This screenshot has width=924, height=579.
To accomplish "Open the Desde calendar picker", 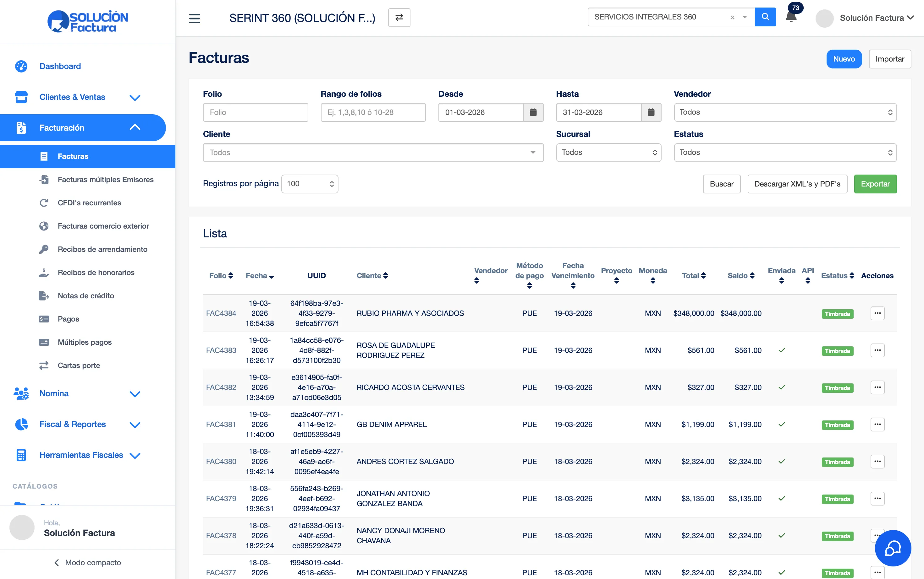I will click(533, 112).
